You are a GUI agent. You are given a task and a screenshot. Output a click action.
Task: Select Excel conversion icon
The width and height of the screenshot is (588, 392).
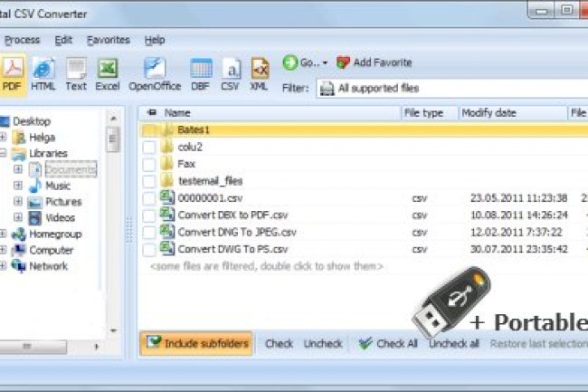(x=108, y=72)
